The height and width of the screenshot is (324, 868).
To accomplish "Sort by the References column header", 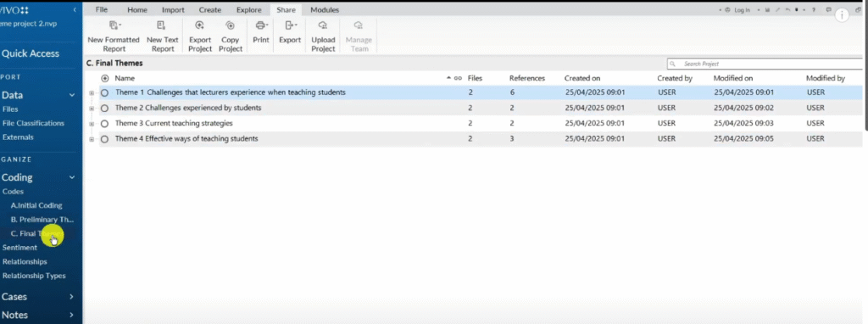I will click(x=527, y=79).
